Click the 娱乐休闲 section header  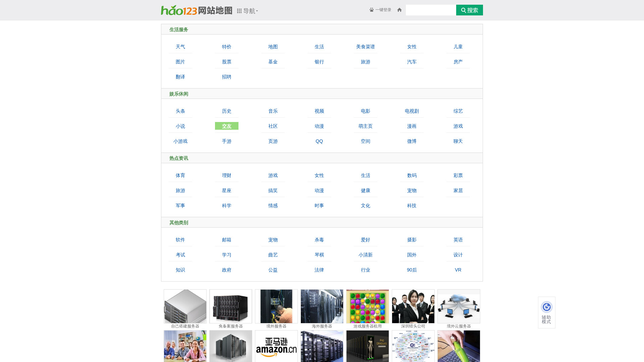tap(179, 94)
